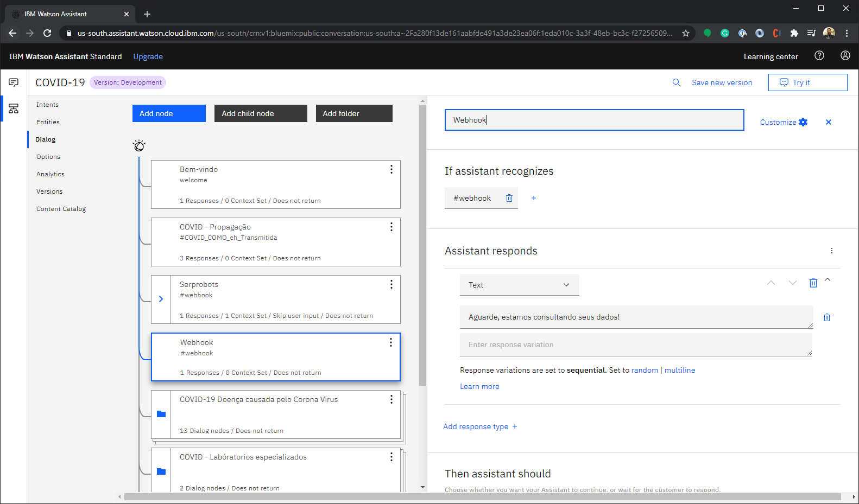Click the Add folder button

point(354,113)
